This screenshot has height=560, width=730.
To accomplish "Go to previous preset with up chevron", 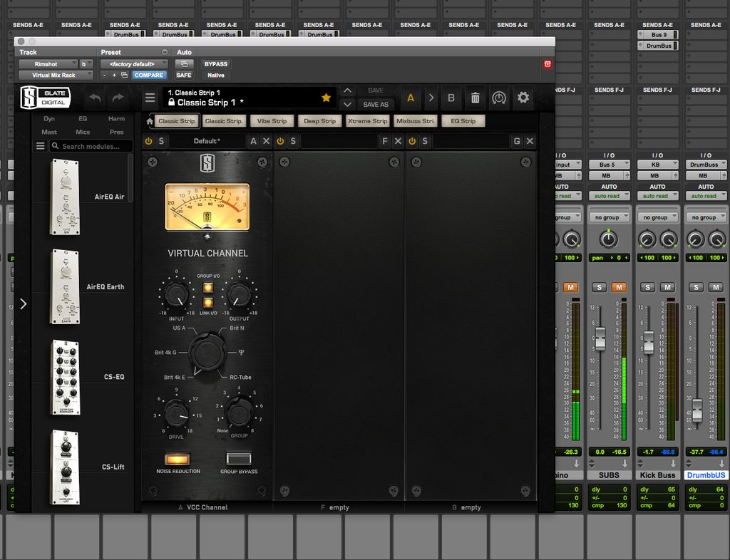I will (347, 90).
